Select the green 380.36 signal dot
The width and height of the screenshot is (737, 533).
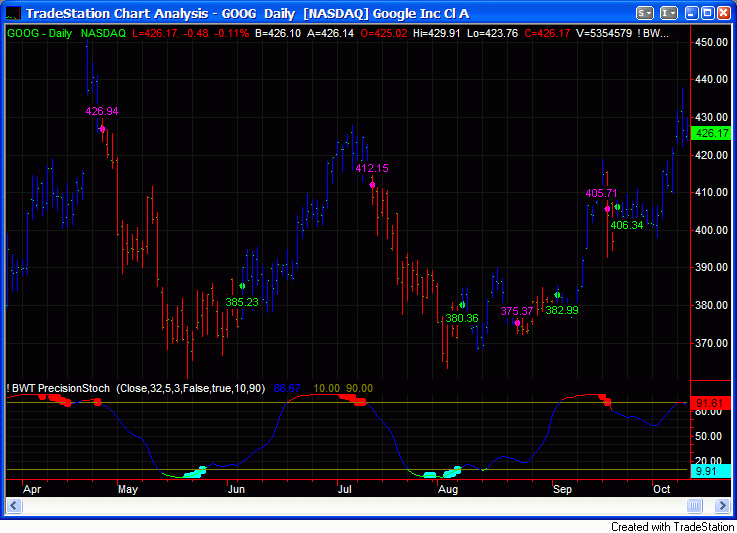(x=462, y=305)
